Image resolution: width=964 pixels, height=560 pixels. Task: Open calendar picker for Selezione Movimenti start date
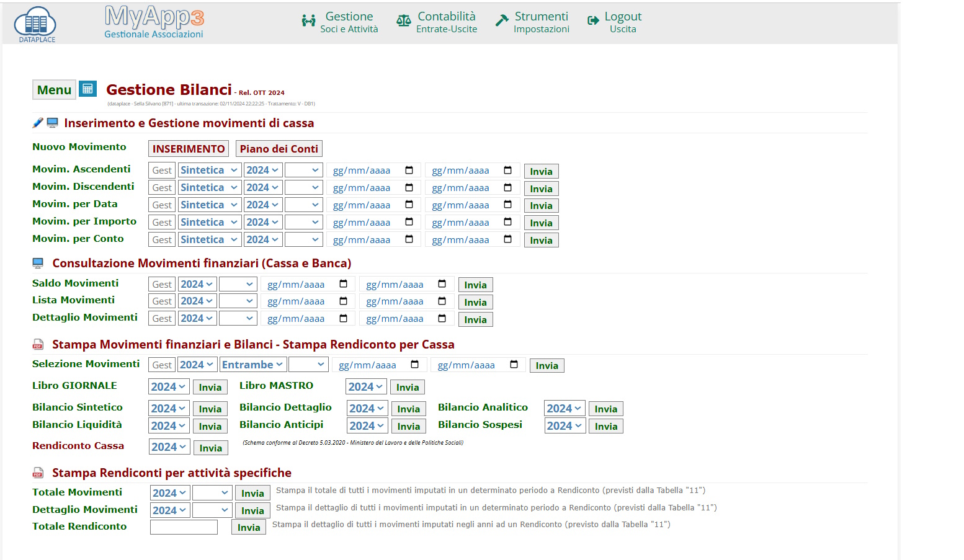click(414, 364)
